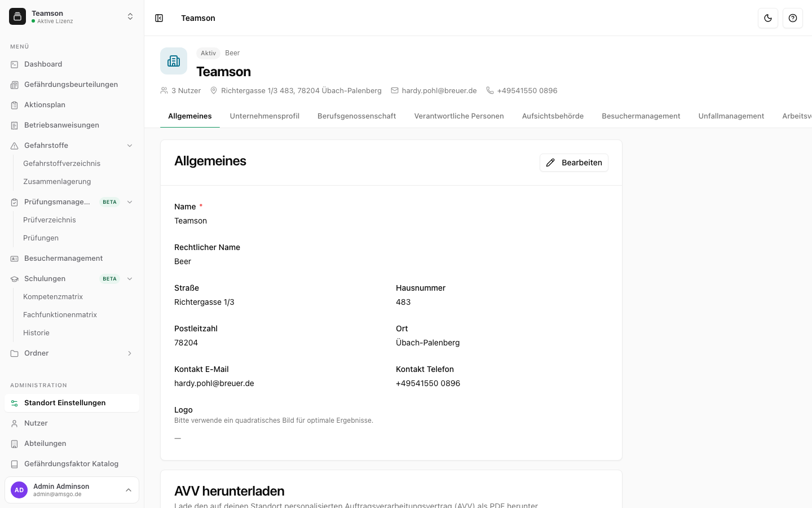Click the Teamson workspace logo icon
The width and height of the screenshot is (812, 508).
[17, 17]
